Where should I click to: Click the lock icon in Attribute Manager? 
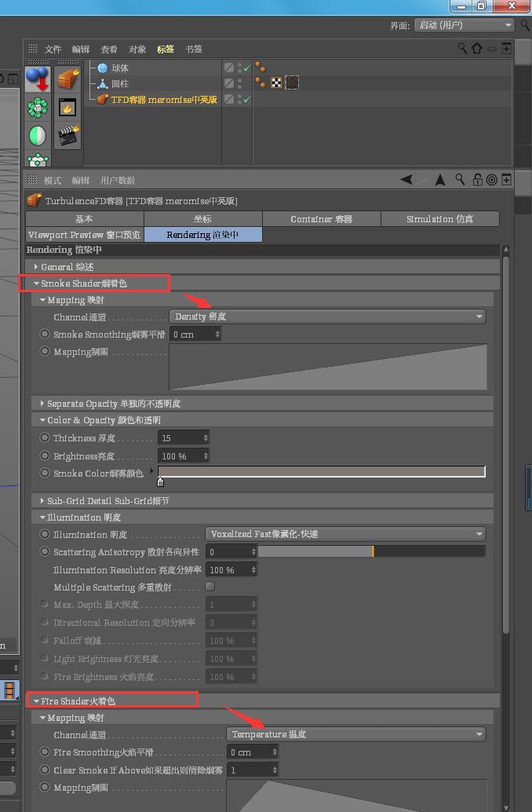tap(477, 180)
